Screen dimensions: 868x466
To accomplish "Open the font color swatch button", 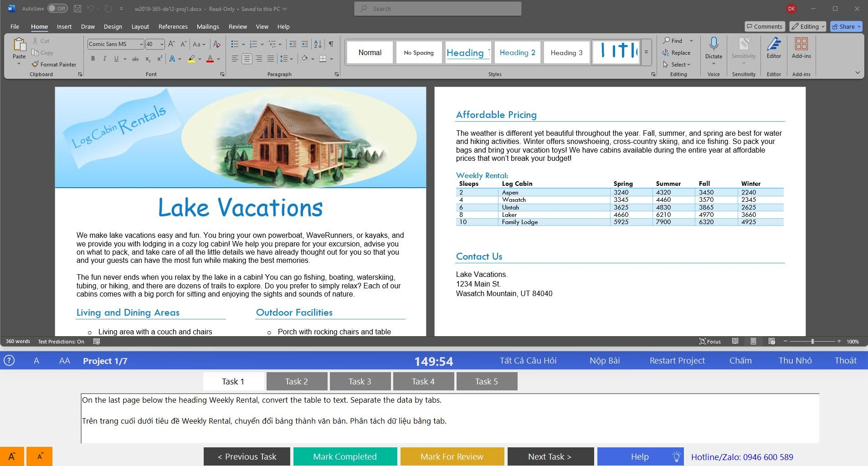I will point(210,59).
